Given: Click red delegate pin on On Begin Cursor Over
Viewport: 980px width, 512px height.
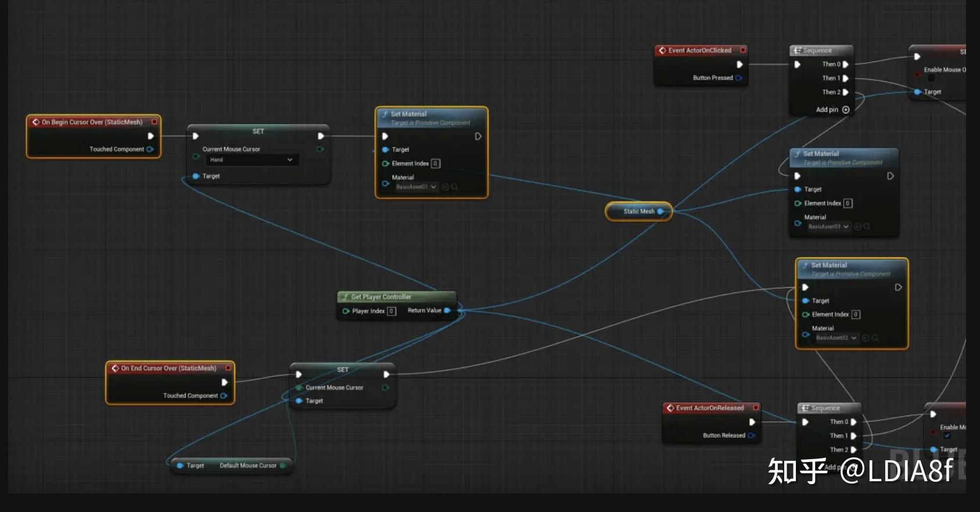Looking at the screenshot, I should pyautogui.click(x=155, y=122).
